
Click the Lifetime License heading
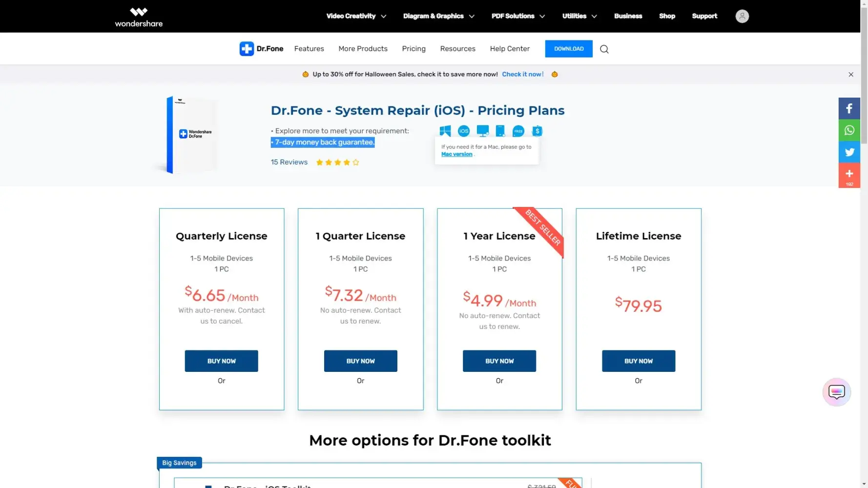pos(639,236)
